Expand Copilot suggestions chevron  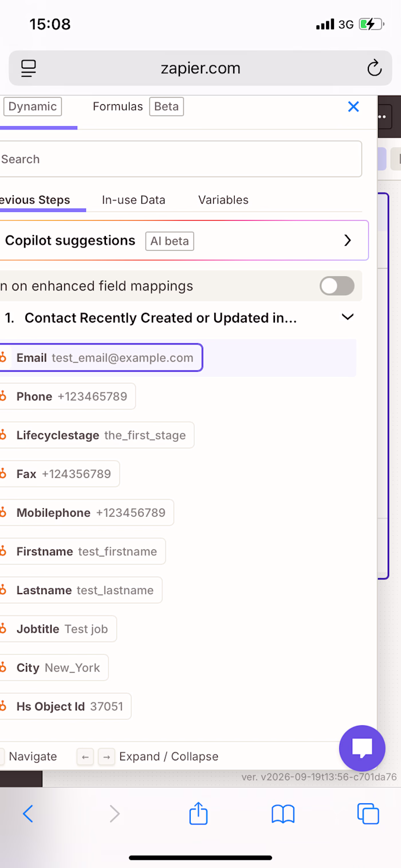[x=347, y=241]
